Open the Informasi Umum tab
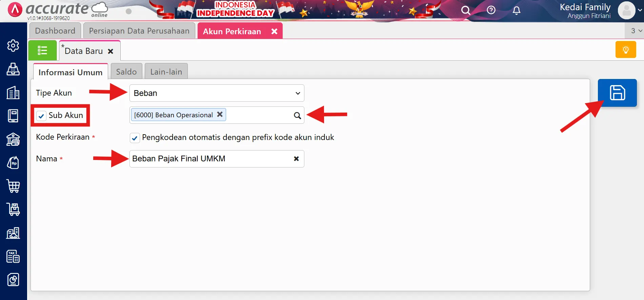644x300 pixels. (71, 72)
